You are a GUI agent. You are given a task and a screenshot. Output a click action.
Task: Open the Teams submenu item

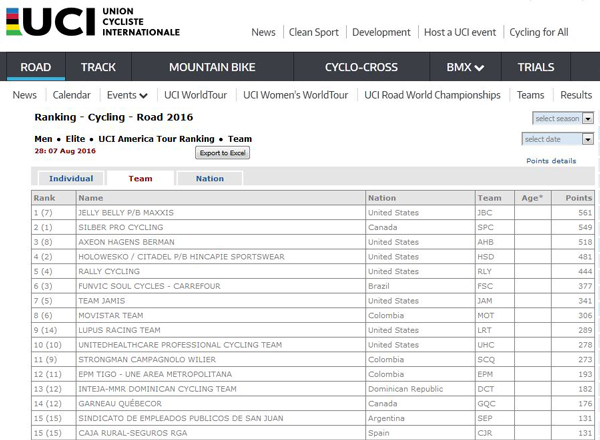click(x=530, y=95)
